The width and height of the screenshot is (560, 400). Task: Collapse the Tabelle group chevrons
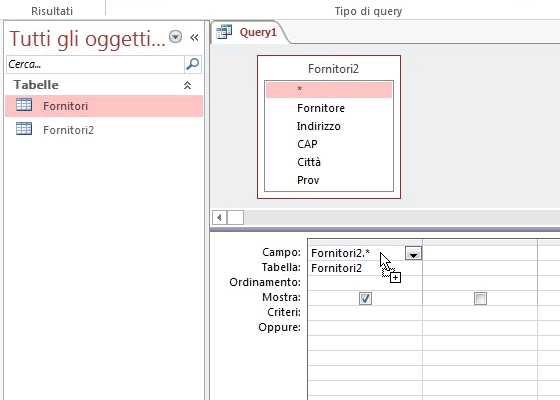coord(188,85)
